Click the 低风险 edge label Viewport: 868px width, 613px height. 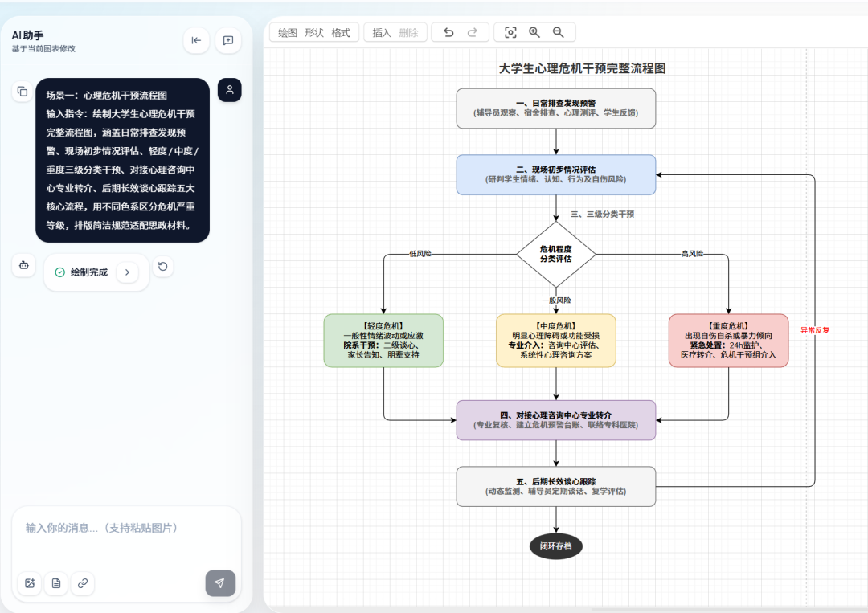pos(420,254)
